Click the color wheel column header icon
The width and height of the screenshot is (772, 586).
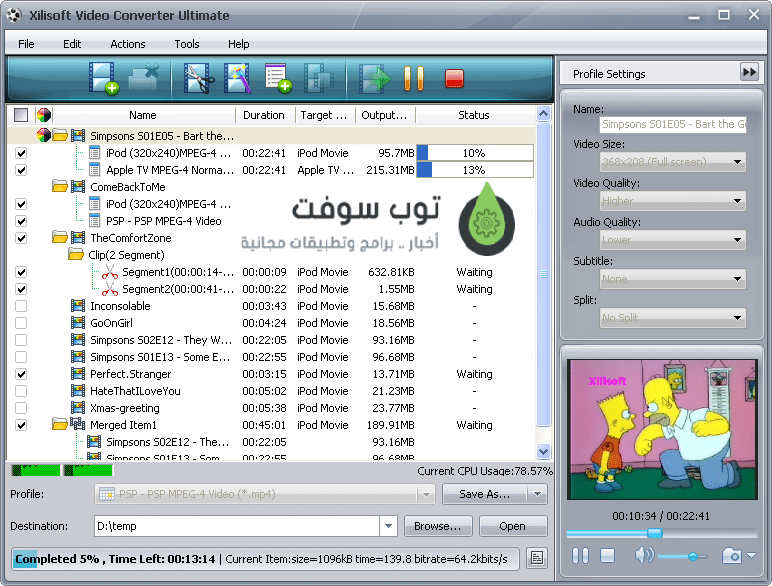coord(44,115)
